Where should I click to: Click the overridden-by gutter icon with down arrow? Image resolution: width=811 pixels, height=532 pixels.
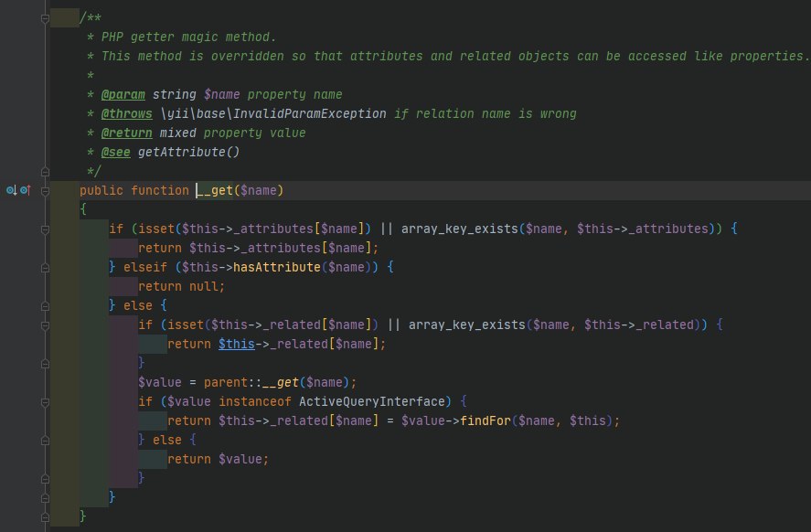coord(11,190)
